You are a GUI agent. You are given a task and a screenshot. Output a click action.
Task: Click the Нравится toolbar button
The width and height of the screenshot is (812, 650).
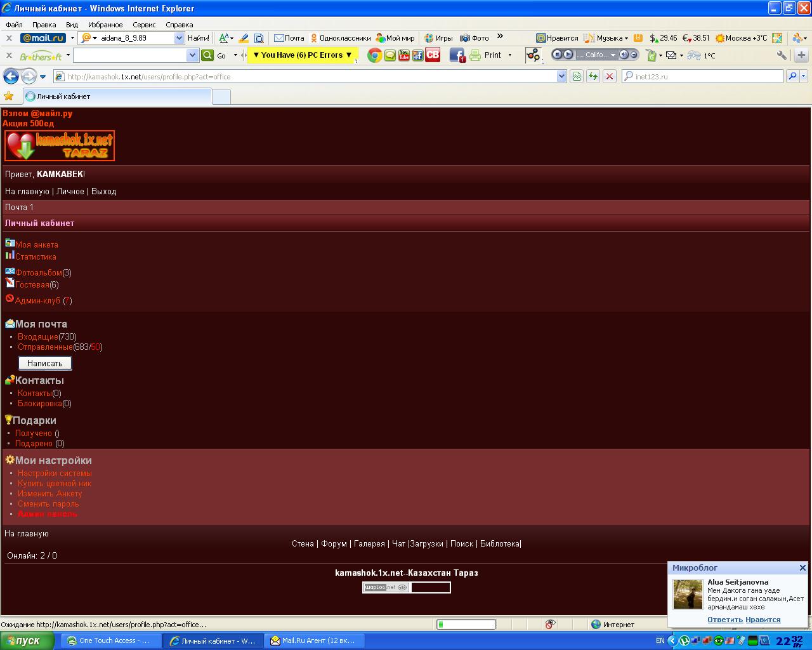click(x=557, y=38)
